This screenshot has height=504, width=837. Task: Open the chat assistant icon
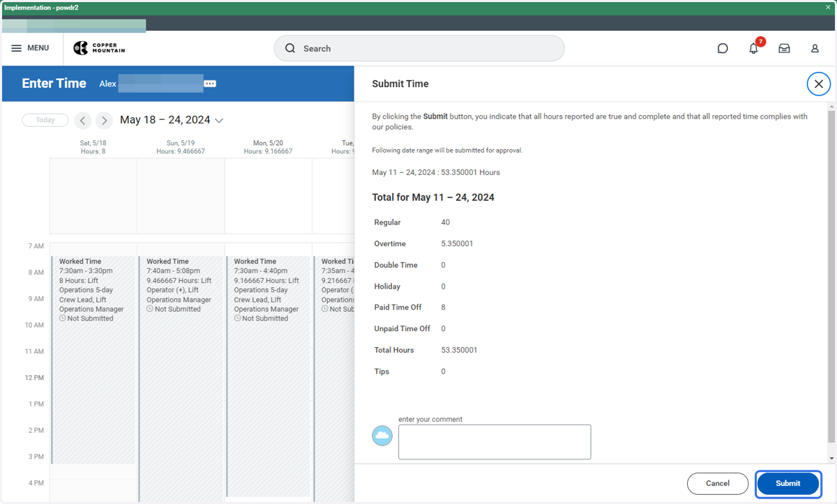(723, 49)
